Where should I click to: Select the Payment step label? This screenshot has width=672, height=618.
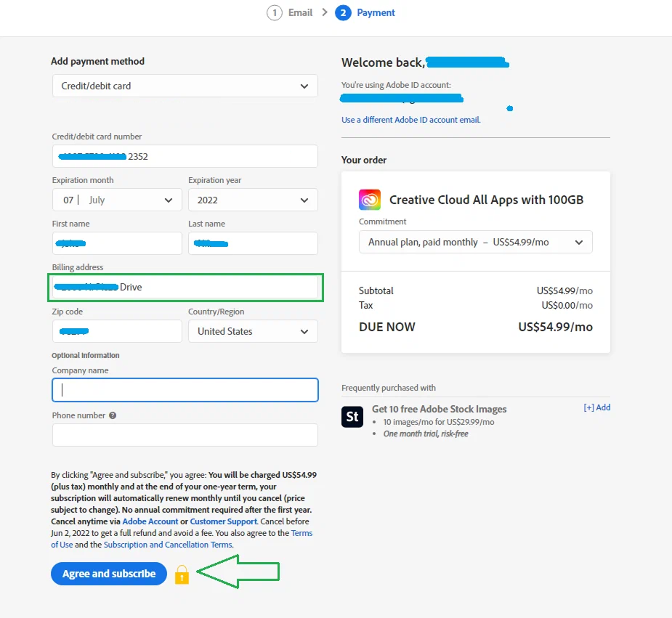pos(376,13)
